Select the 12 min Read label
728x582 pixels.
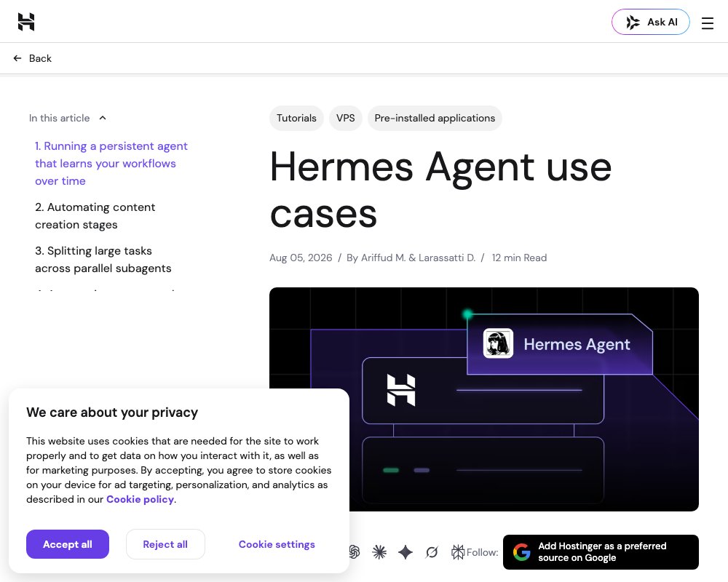pos(519,258)
